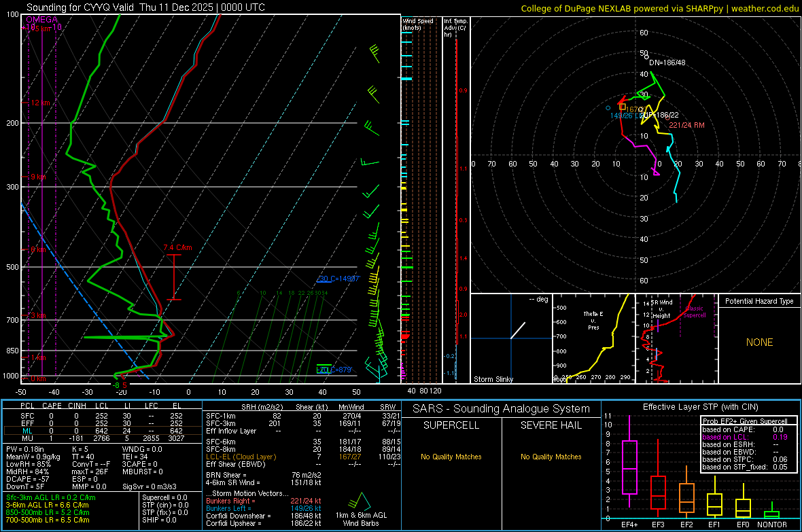The image size is (802, 532).
Task: Click the 'Effective Layer STP (with CIN)' title
Action: pyautogui.click(x=700, y=407)
